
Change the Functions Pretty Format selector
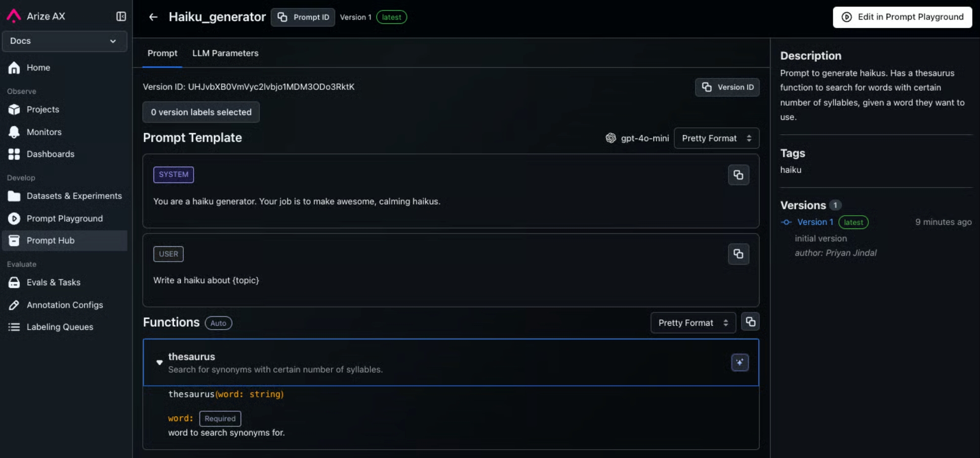[x=693, y=323]
